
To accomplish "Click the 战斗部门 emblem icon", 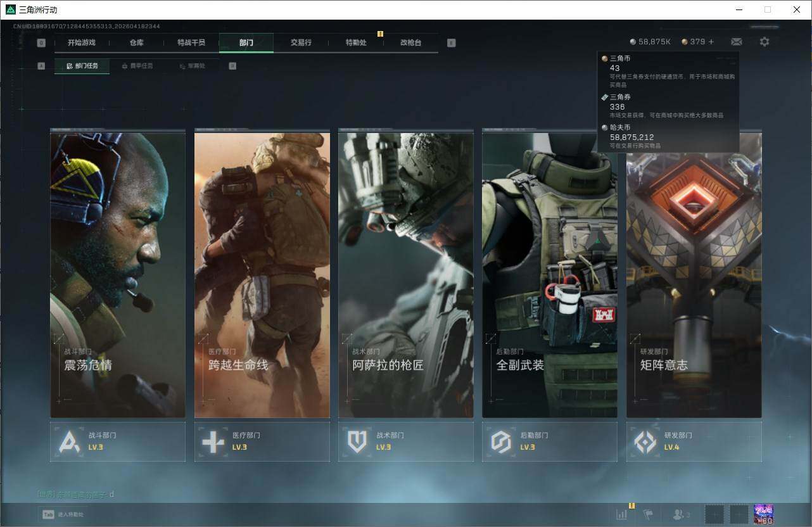I will [69, 441].
